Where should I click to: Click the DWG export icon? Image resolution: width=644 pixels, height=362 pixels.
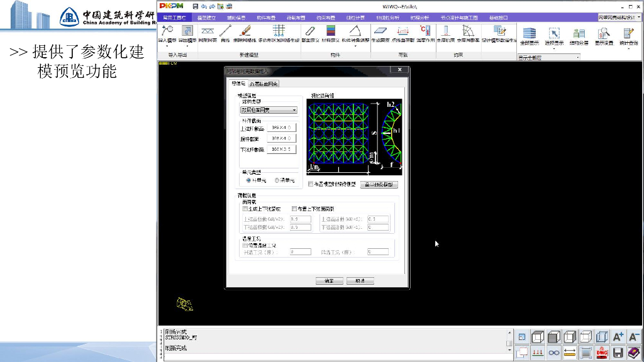tap(602, 353)
